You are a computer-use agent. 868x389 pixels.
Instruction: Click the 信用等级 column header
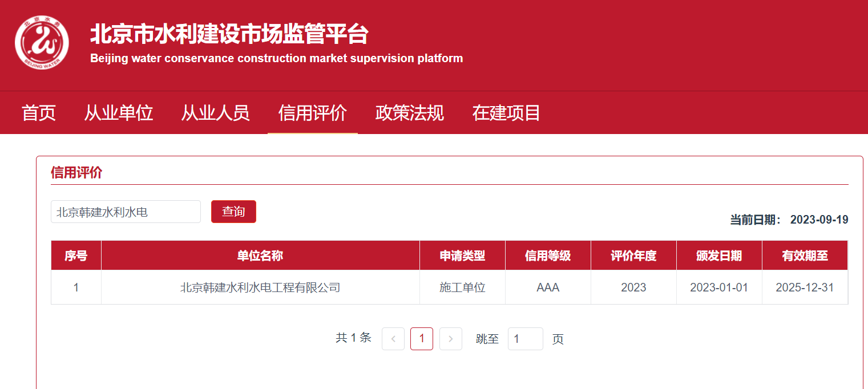coord(548,256)
